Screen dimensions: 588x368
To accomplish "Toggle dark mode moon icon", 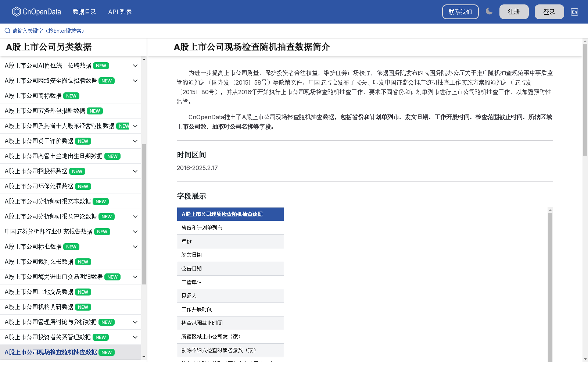I will click(489, 11).
